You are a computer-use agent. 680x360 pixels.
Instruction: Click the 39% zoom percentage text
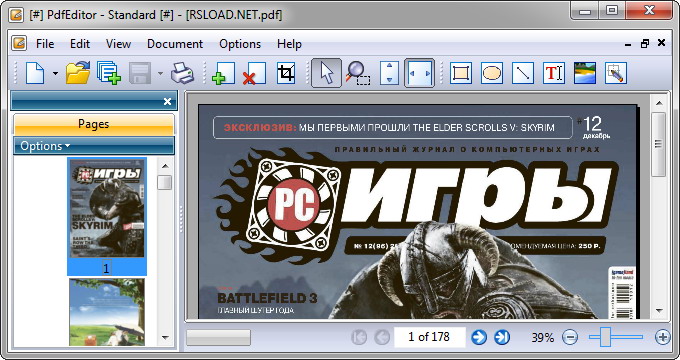543,337
